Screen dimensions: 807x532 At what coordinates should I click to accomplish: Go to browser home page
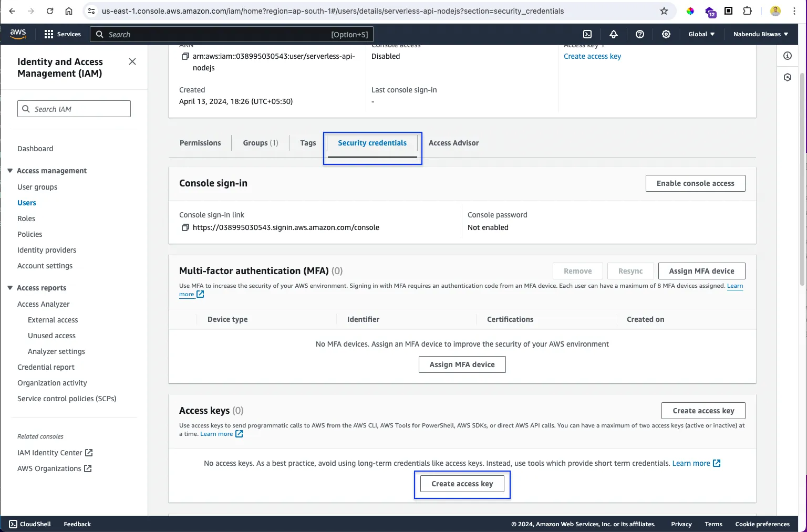point(69,11)
